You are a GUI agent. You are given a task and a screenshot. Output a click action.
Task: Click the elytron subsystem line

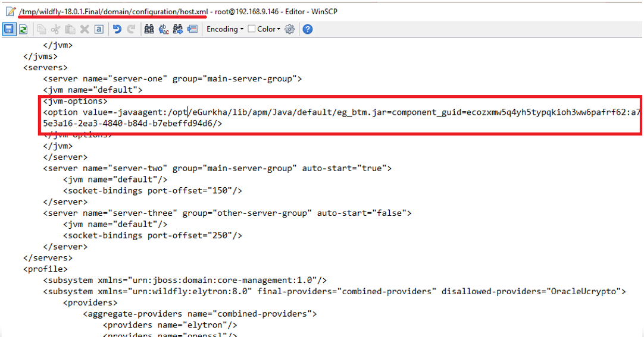tap(334, 291)
